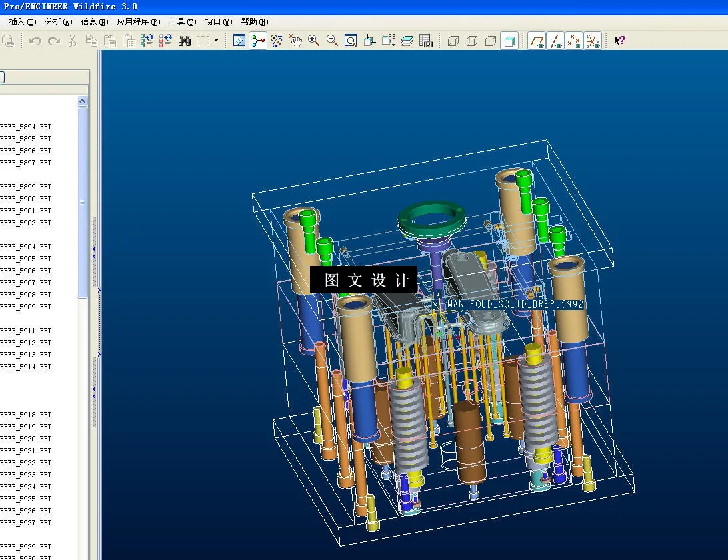This screenshot has width=728, height=560.
Task: Toggle datum points display
Action: coord(574,41)
